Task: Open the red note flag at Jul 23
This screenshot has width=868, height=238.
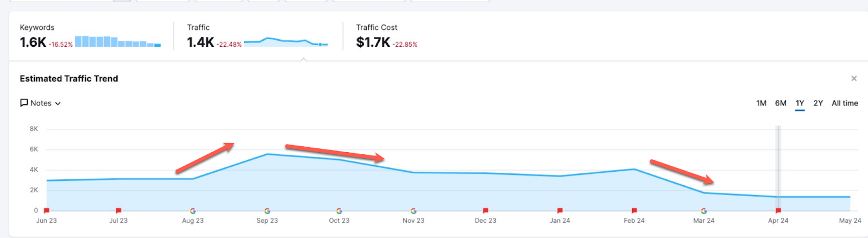Action: (118, 210)
